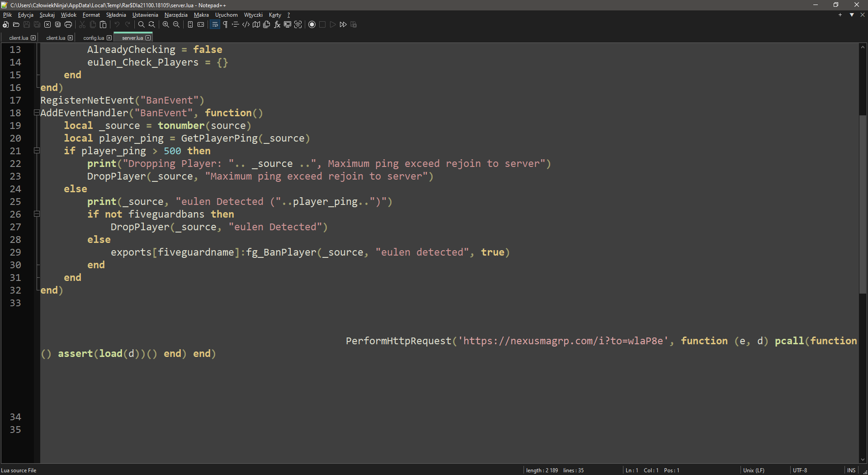Screen dimensions: 868x475
Task: Run macro multiple times double-arrow icon
Action: 343,24
